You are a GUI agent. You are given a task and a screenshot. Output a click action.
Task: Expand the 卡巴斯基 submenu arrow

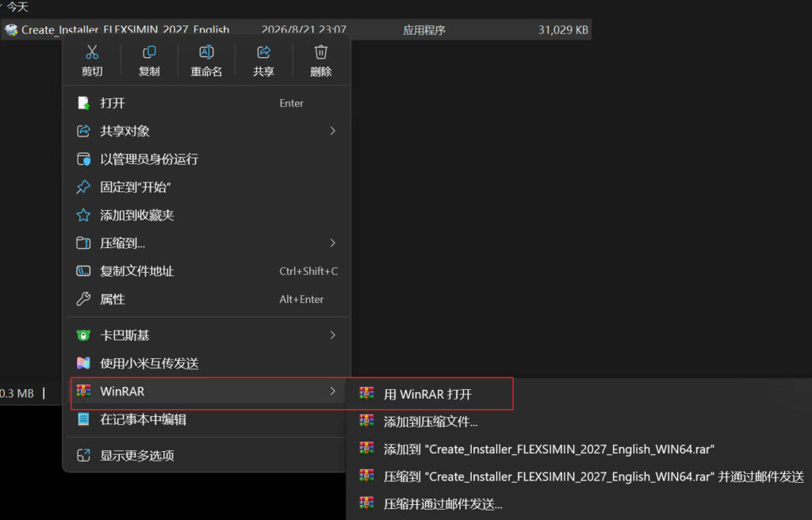point(332,335)
